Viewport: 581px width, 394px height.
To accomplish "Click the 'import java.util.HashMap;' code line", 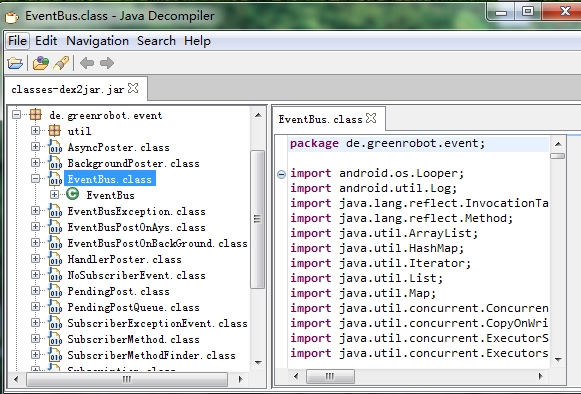I will 377,248.
